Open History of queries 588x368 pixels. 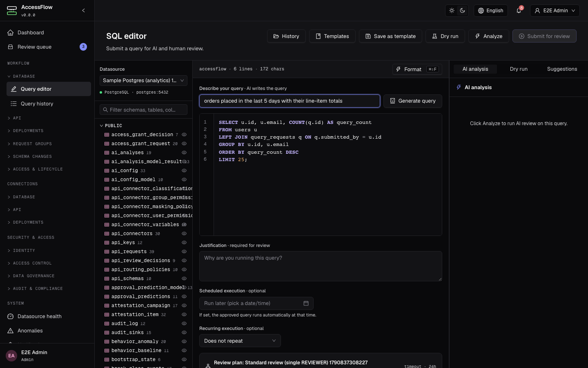286,36
